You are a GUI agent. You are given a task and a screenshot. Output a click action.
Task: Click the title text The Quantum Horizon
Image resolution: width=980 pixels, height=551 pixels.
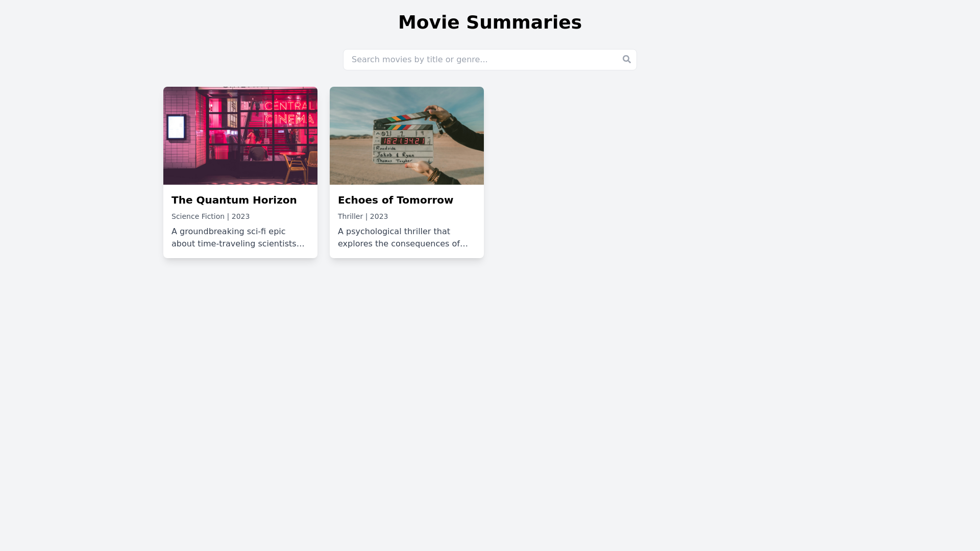click(x=234, y=200)
